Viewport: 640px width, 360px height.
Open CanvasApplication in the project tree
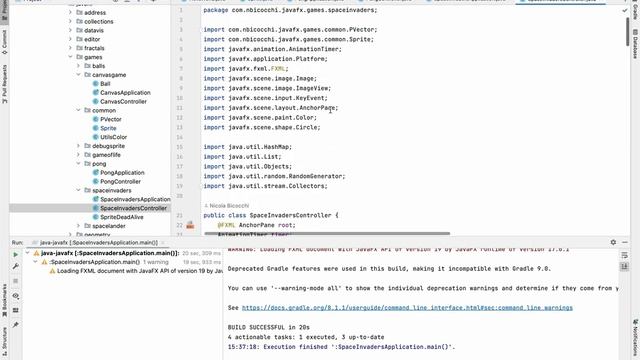125,93
